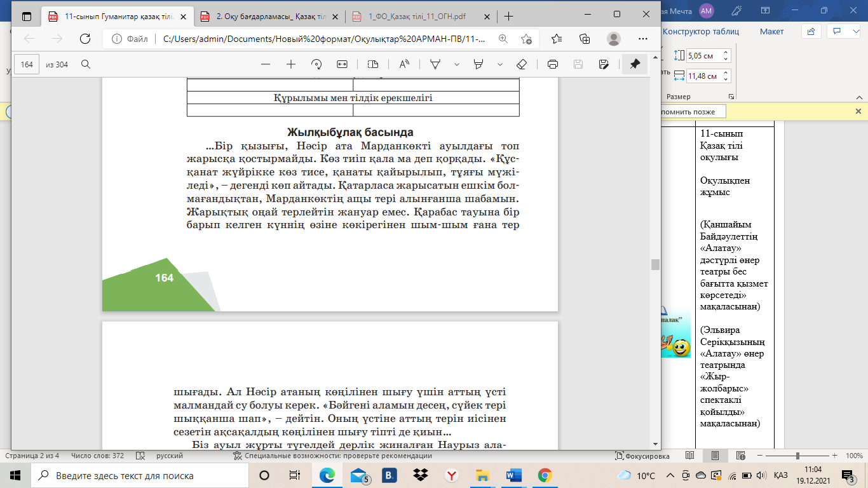The width and height of the screenshot is (868, 488).
Task: Open the Read aloud tool
Action: (404, 64)
